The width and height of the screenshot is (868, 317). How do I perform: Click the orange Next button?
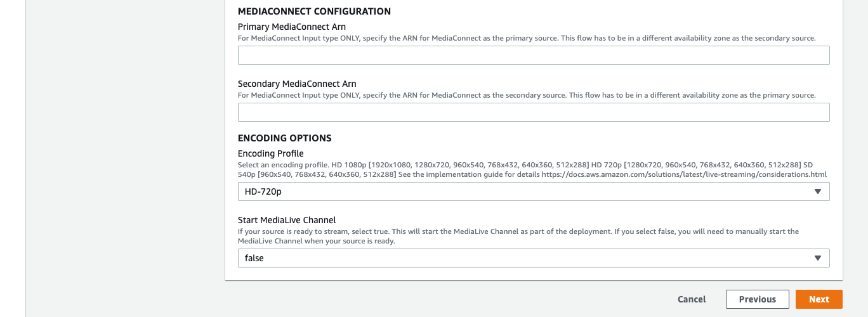click(819, 299)
